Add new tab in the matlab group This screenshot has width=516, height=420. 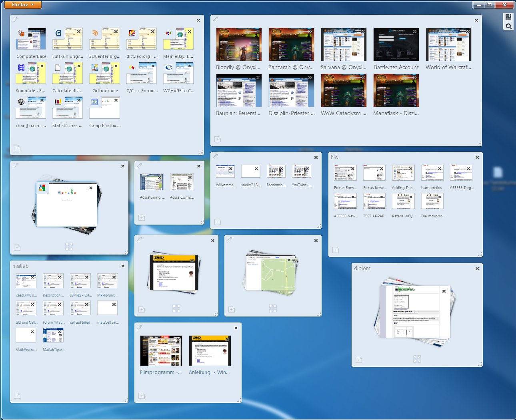click(17, 396)
